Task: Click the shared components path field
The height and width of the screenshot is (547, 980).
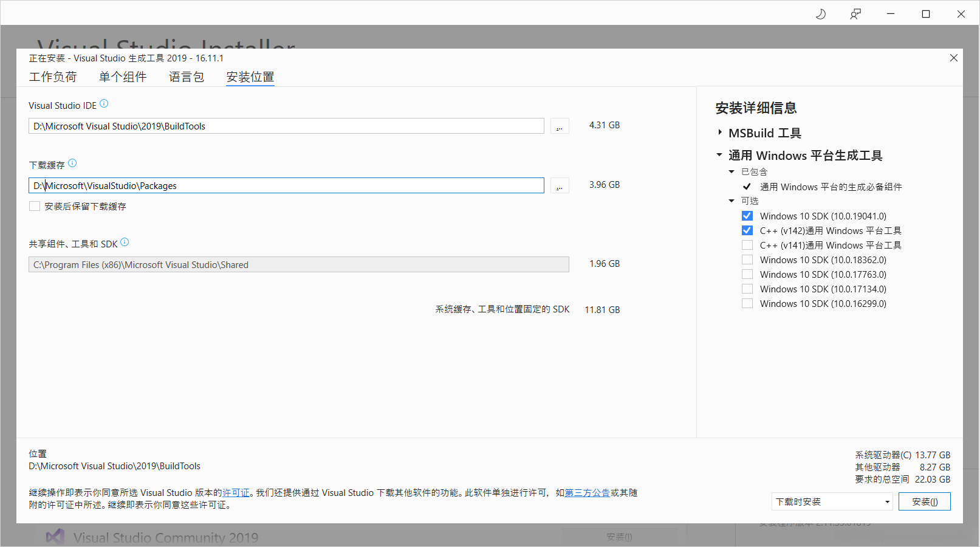Action: click(299, 264)
